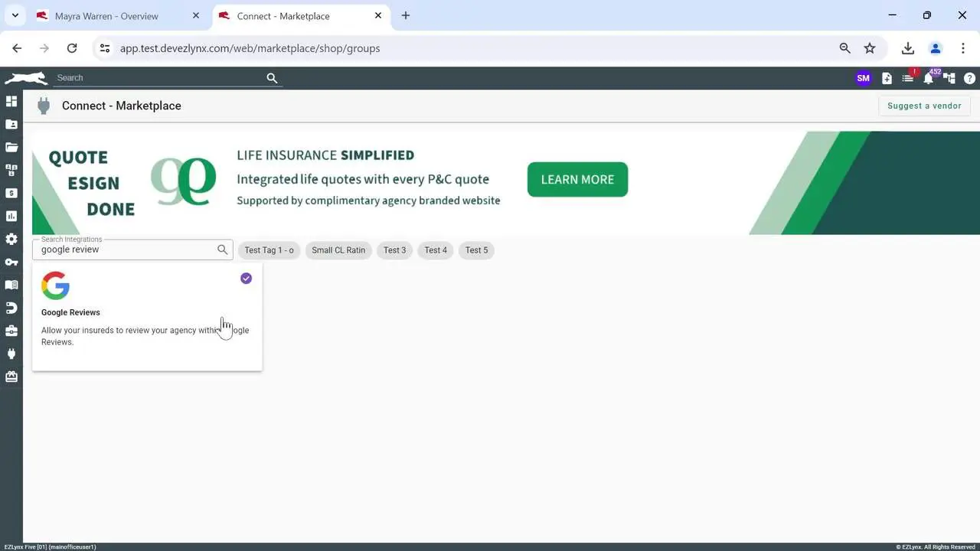Click the plug Connect icon in sidebar
This screenshot has height=551, width=980.
[11, 354]
